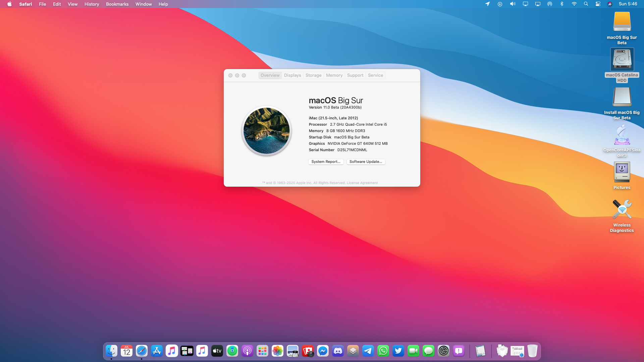Viewport: 644px width, 362px height.
Task: Open the Trash in the dock
Action: [532, 351]
